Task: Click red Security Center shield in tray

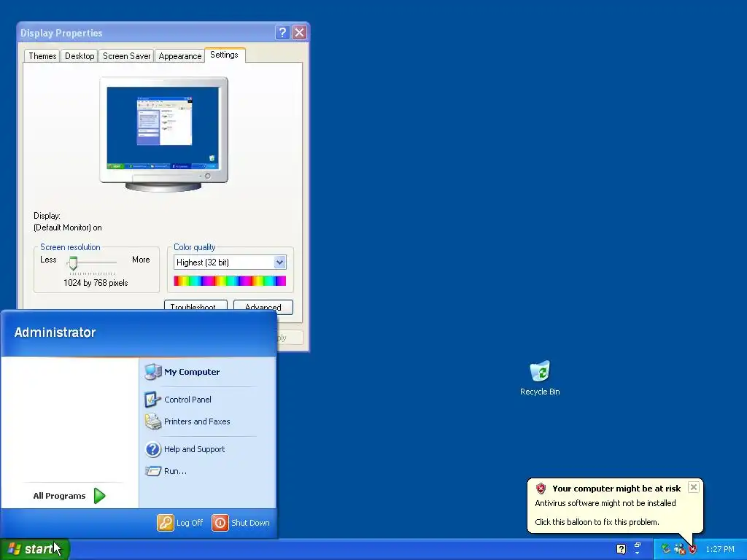Action: pos(693,550)
